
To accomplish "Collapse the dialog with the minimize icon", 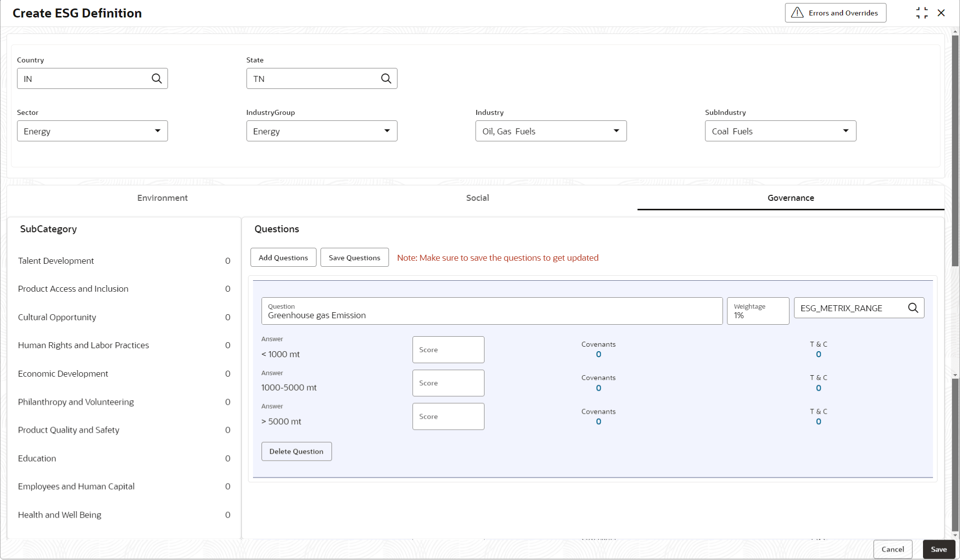I will (921, 13).
